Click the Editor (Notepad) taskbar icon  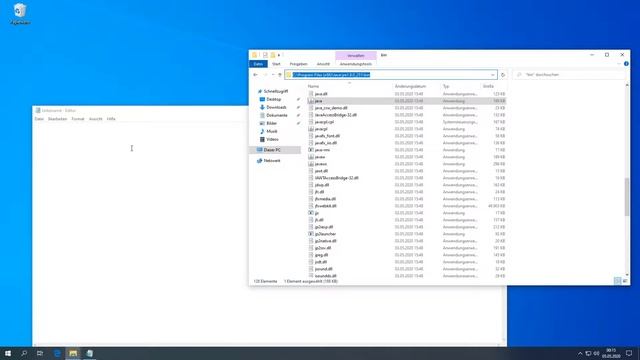(89, 353)
